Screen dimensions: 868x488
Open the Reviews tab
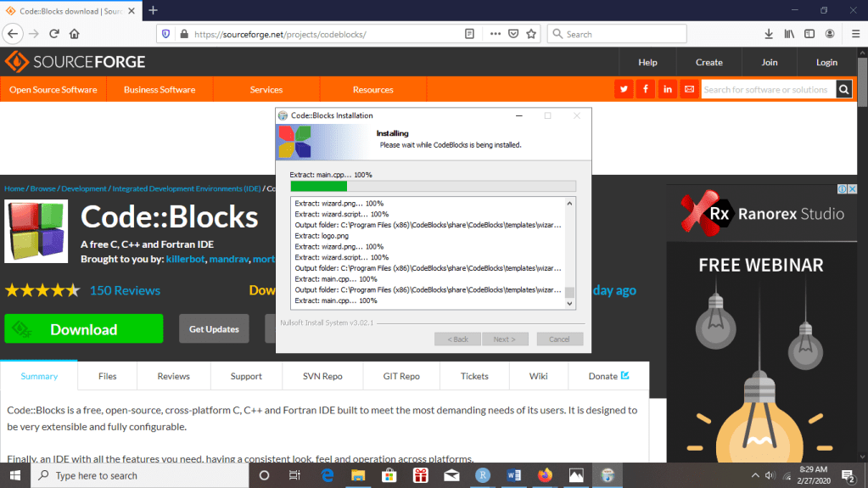click(x=173, y=376)
